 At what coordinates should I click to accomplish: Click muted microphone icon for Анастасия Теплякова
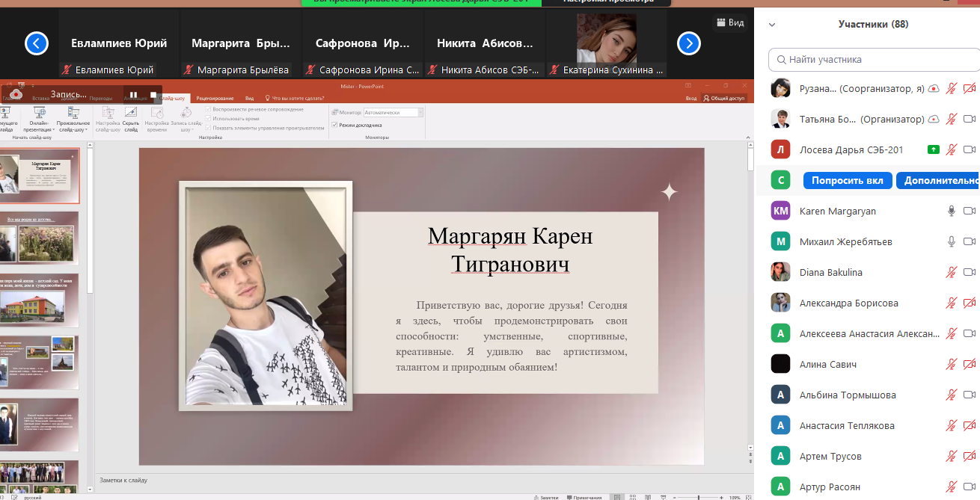[951, 425]
